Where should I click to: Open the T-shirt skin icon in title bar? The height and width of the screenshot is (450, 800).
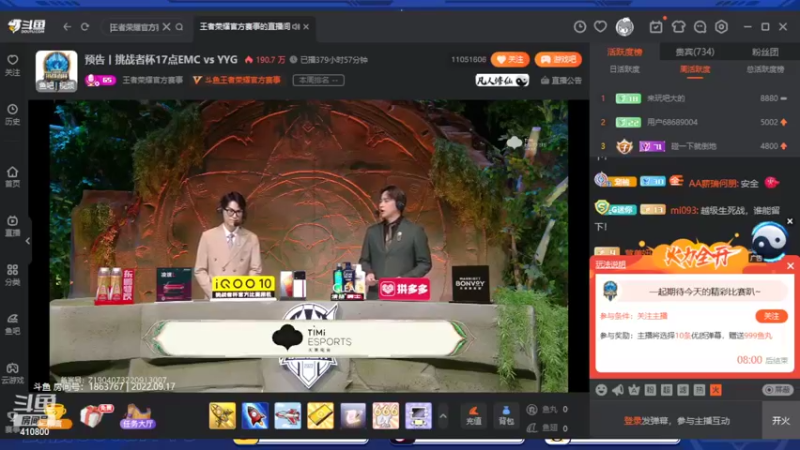(x=678, y=27)
